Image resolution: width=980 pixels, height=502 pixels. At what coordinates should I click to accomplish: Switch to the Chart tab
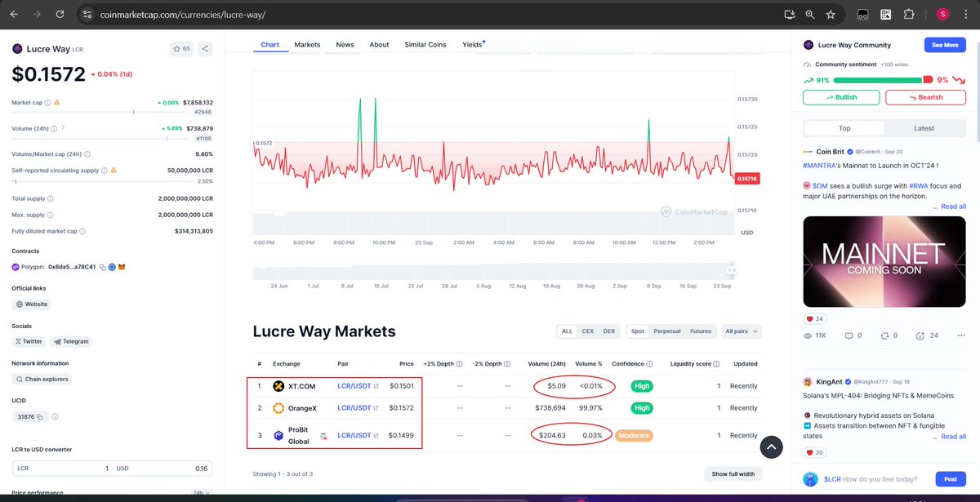269,45
